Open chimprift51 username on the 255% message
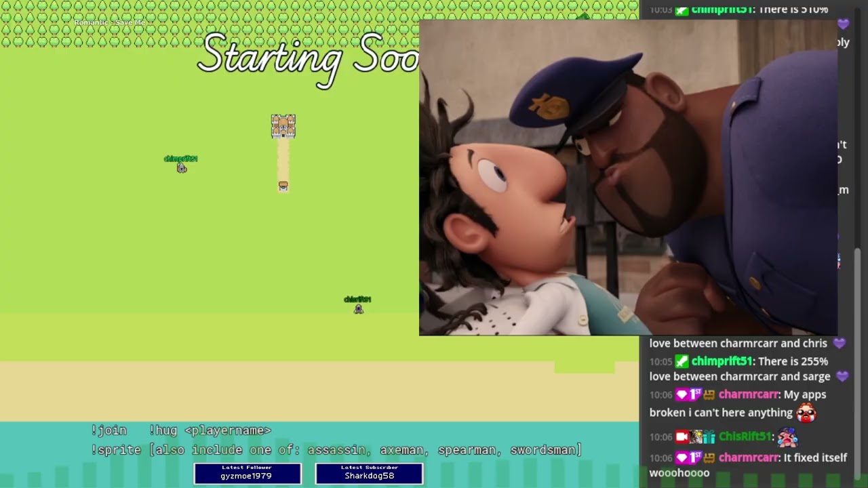Screen dimensions: 868x488 (722, 361)
